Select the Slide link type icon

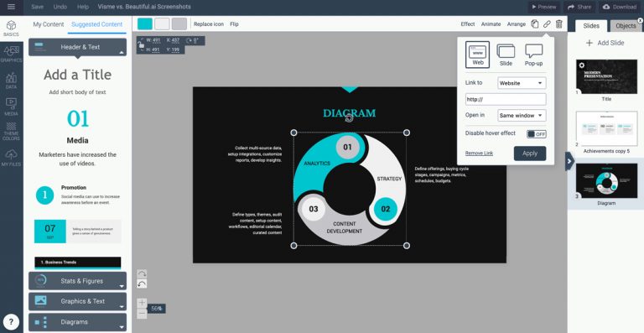tap(506, 55)
